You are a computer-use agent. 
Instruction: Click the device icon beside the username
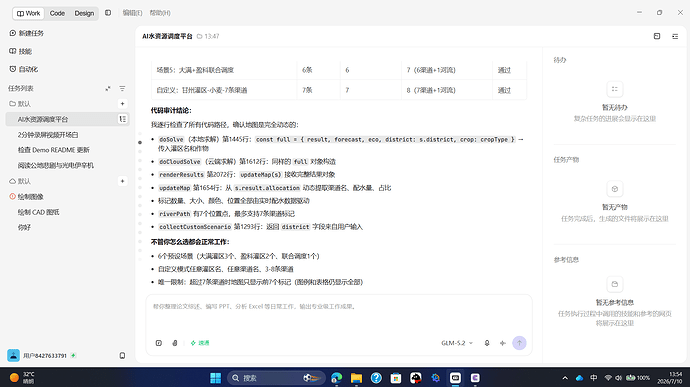(122, 356)
